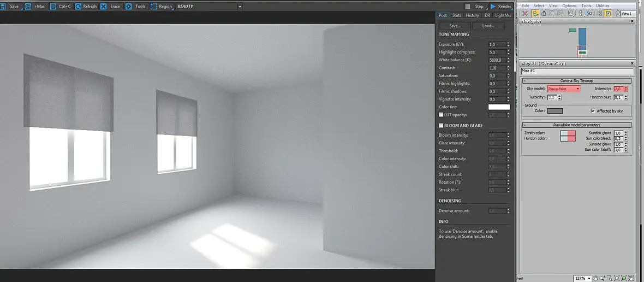
Task: Click the stacked-circles hierarchy toolbar icon
Action: (x=600, y=13)
